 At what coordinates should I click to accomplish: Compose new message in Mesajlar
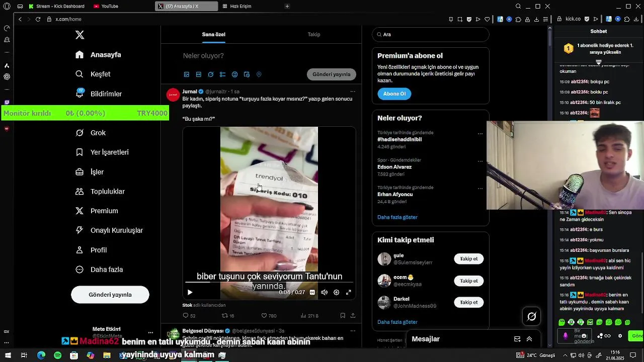[517, 339]
